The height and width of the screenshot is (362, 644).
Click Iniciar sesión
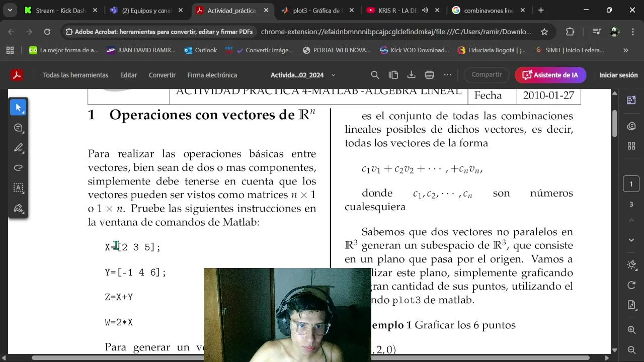click(618, 75)
